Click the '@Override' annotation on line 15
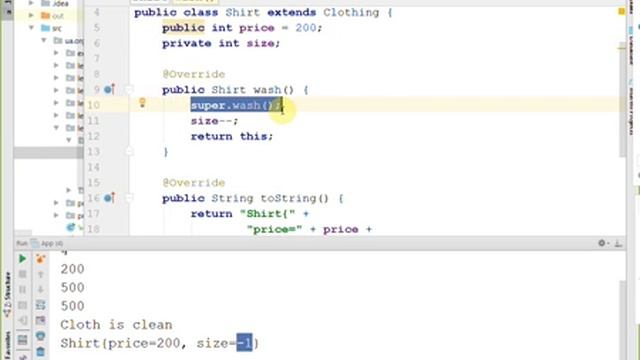 click(x=193, y=183)
